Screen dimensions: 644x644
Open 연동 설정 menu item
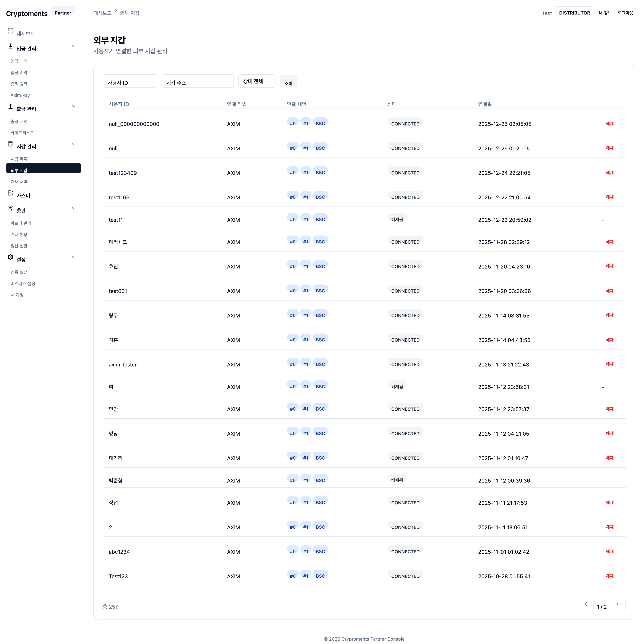[x=19, y=272]
